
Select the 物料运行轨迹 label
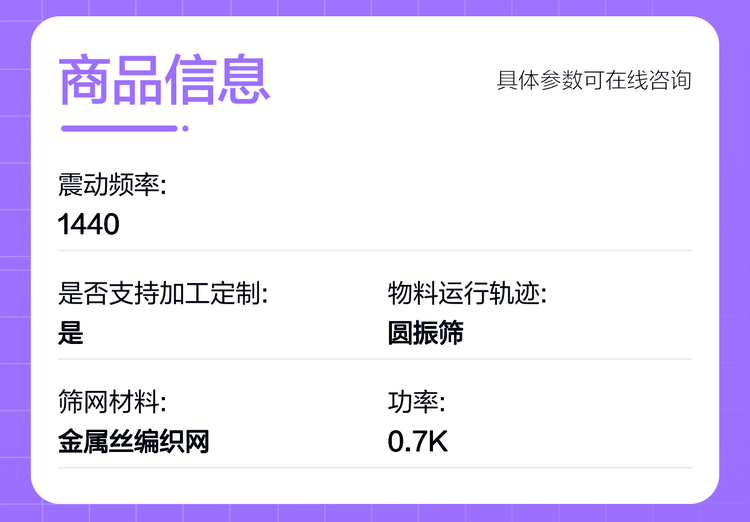(467, 294)
